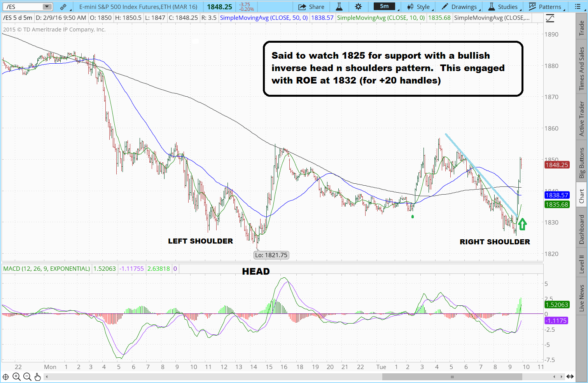
Task: Click the 1848.25 last price tag on axis
Action: click(557, 165)
